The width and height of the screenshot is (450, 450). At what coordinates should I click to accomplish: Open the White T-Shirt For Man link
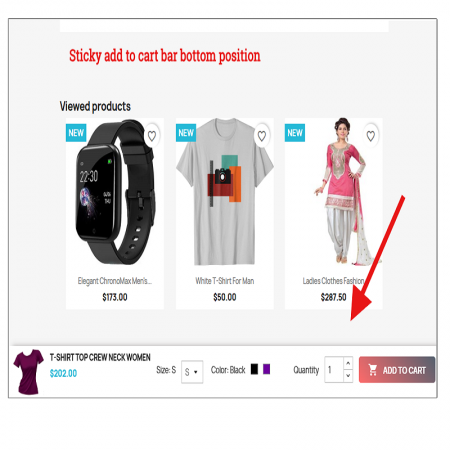click(225, 281)
